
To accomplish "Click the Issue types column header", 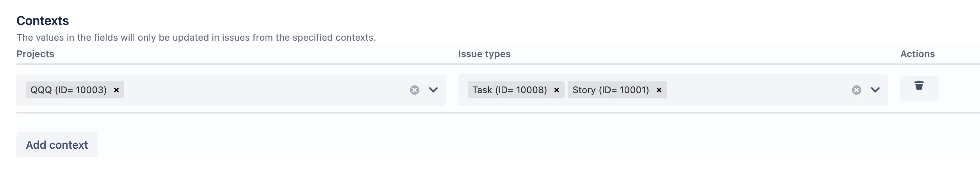I will click(484, 54).
